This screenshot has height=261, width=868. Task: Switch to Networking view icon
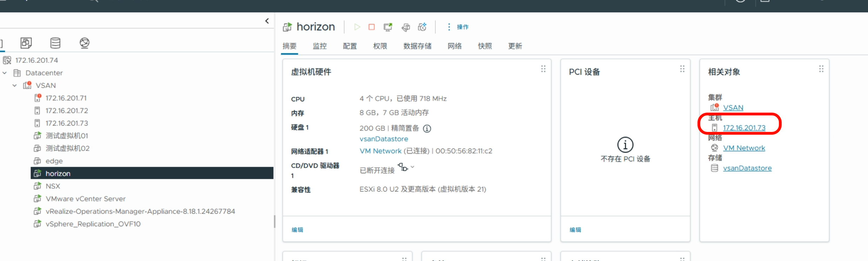click(x=85, y=43)
